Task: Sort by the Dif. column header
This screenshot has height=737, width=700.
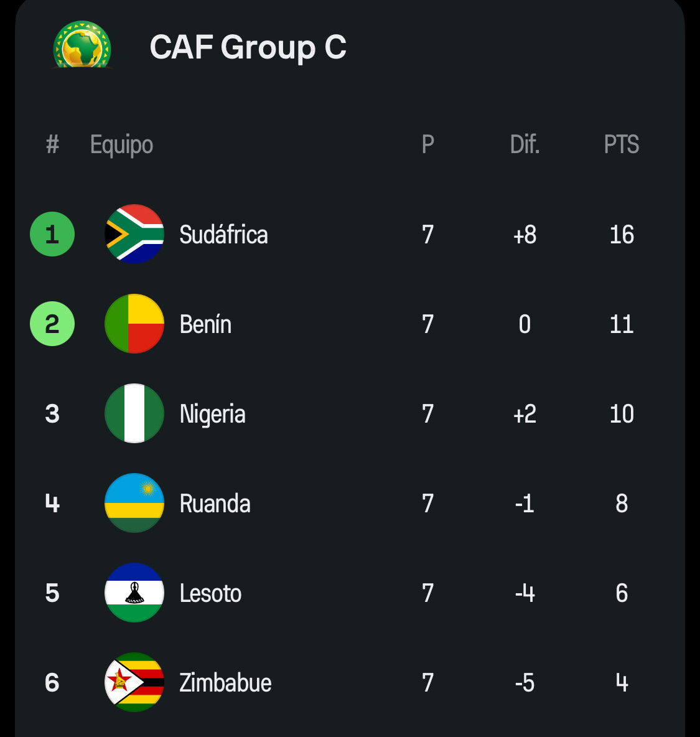Action: pyautogui.click(x=525, y=144)
